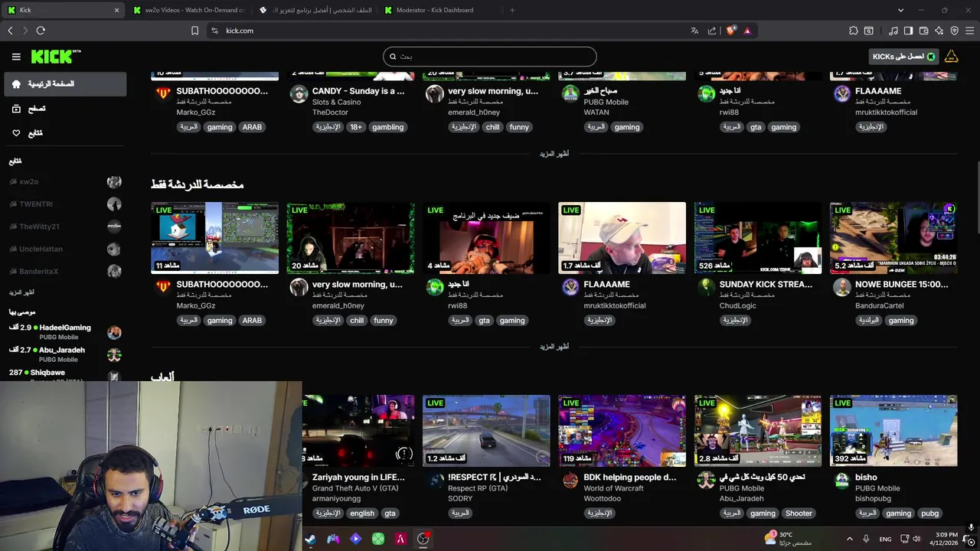Expand show more under chat-only section

point(554,347)
